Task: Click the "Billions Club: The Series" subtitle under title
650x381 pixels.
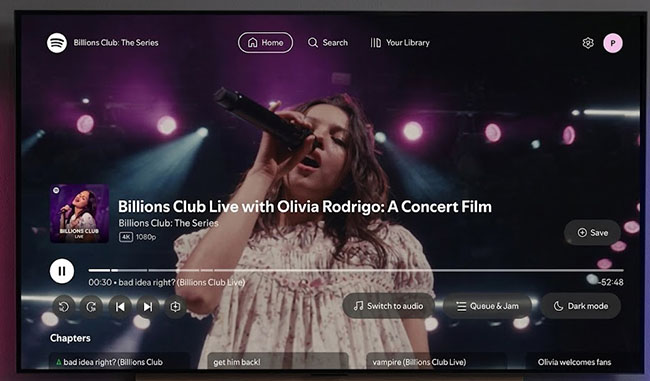Action: (168, 223)
